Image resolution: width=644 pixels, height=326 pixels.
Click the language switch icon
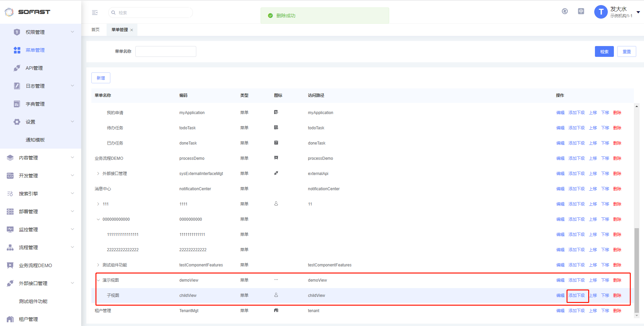[x=581, y=11]
